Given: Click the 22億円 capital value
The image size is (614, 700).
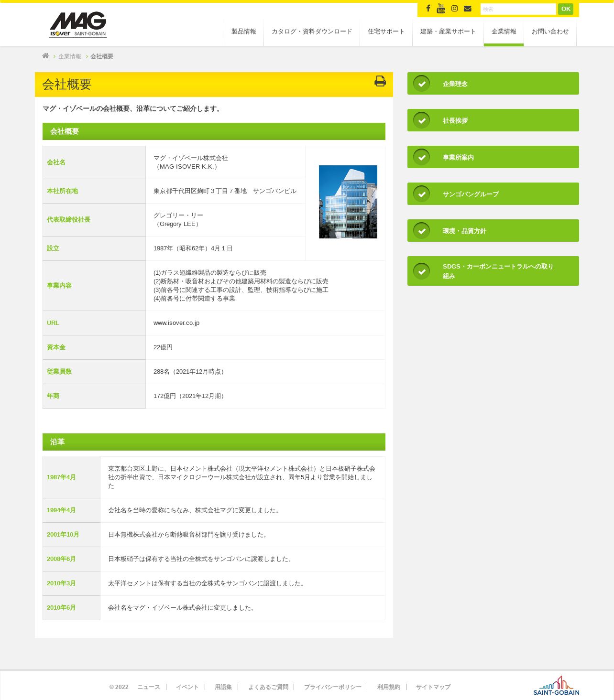Looking at the screenshot, I should pyautogui.click(x=163, y=347).
